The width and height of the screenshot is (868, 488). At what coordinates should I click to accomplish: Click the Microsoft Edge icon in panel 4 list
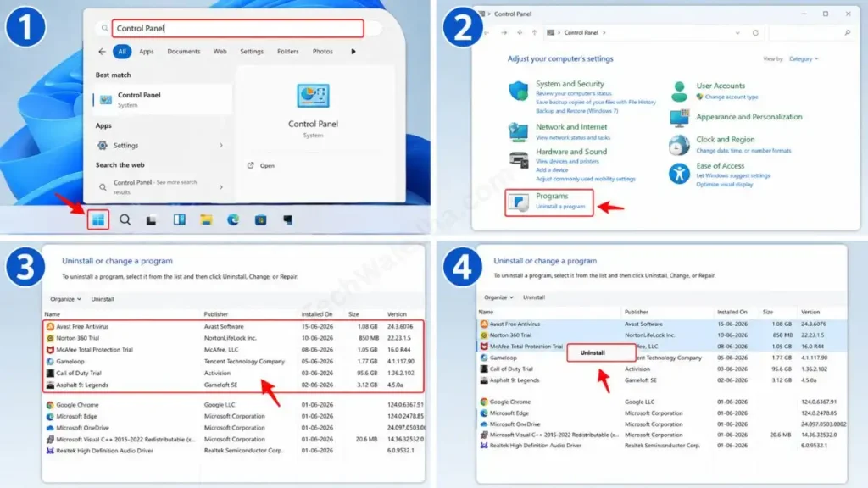[x=484, y=413]
